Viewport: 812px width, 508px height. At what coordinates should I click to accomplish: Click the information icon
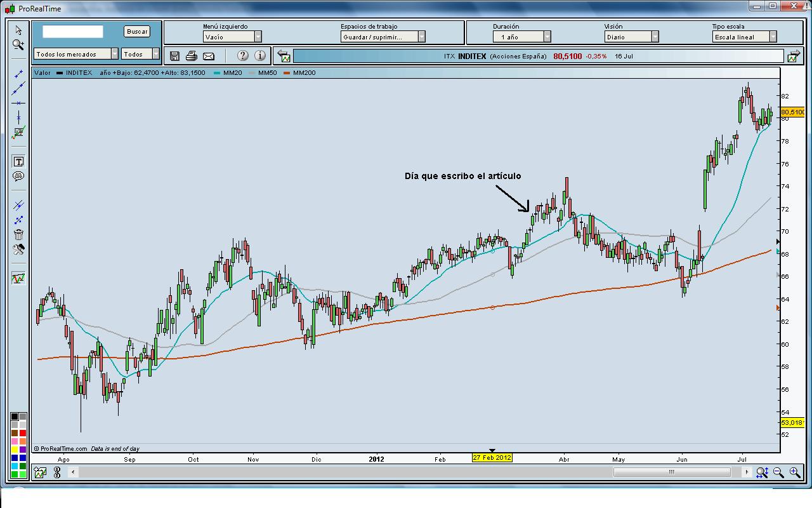pyautogui.click(x=260, y=56)
